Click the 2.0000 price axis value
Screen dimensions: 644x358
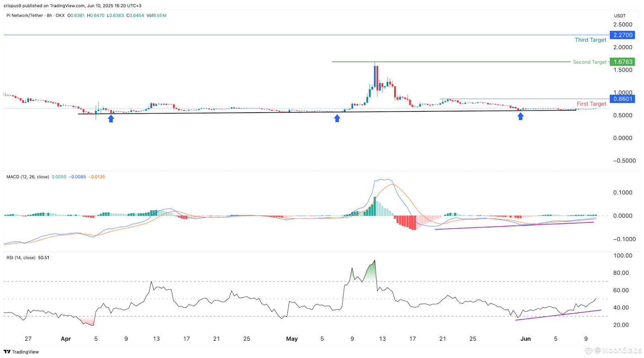coord(623,47)
